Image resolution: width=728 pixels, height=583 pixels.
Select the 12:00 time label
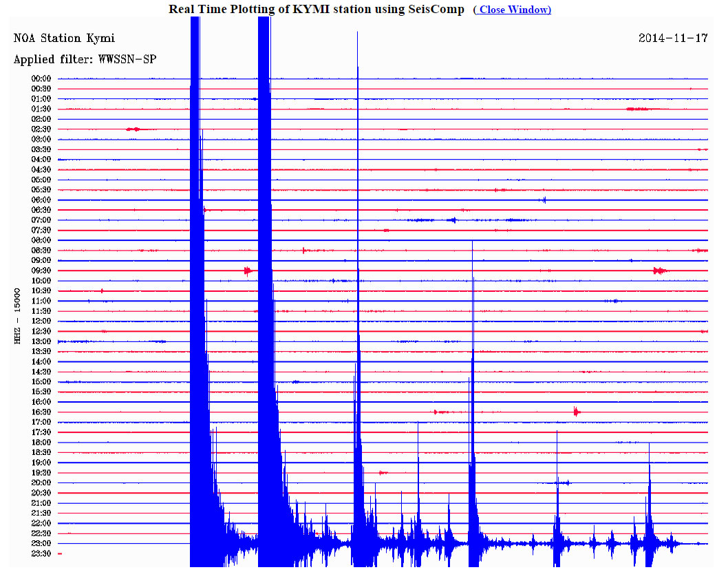(x=41, y=321)
